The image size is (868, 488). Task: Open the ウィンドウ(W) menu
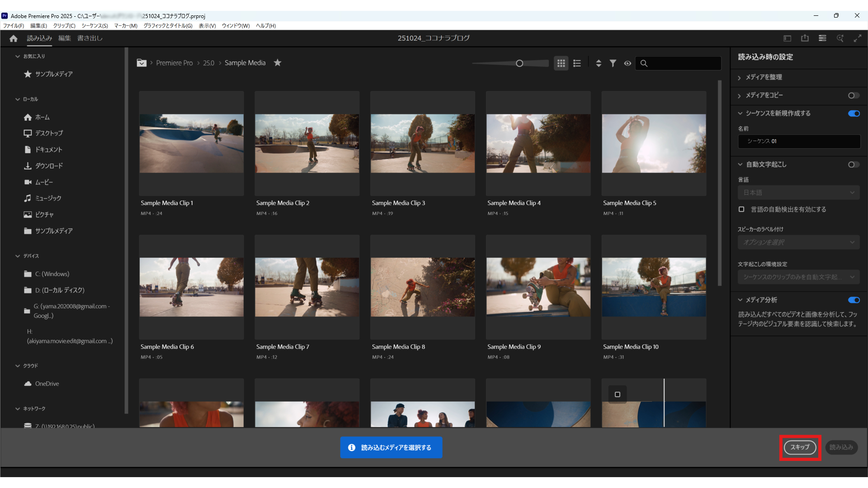pyautogui.click(x=236, y=26)
